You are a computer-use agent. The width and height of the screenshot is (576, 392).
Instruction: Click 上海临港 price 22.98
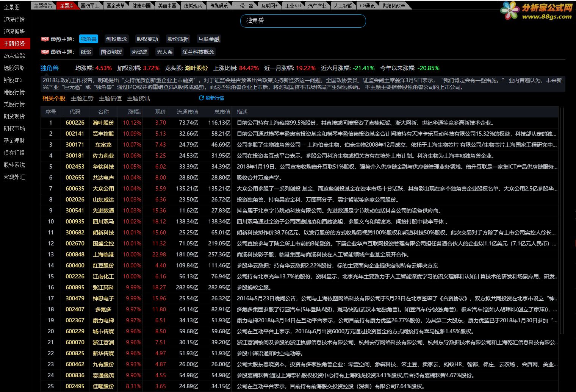point(159,255)
